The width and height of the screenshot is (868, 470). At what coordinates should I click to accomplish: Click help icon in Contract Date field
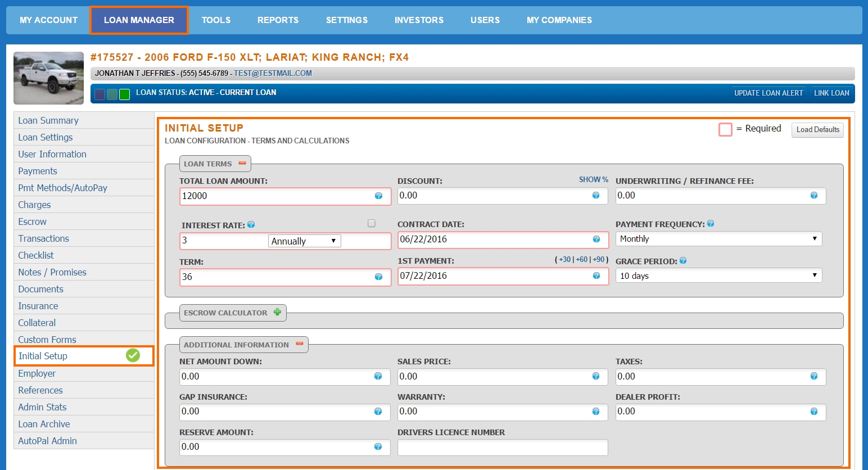click(596, 239)
